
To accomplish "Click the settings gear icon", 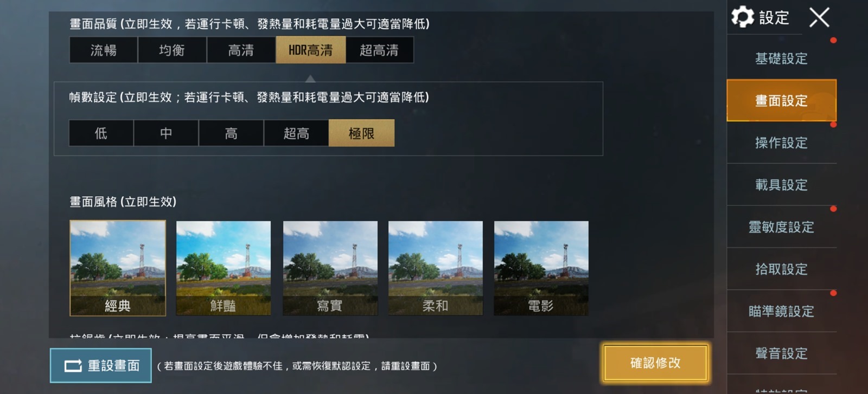I will coord(743,17).
